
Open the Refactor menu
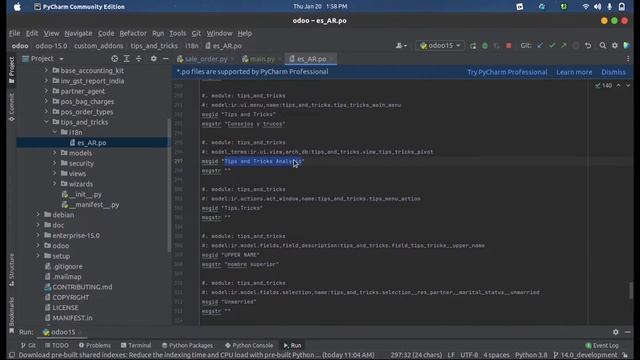click(133, 33)
